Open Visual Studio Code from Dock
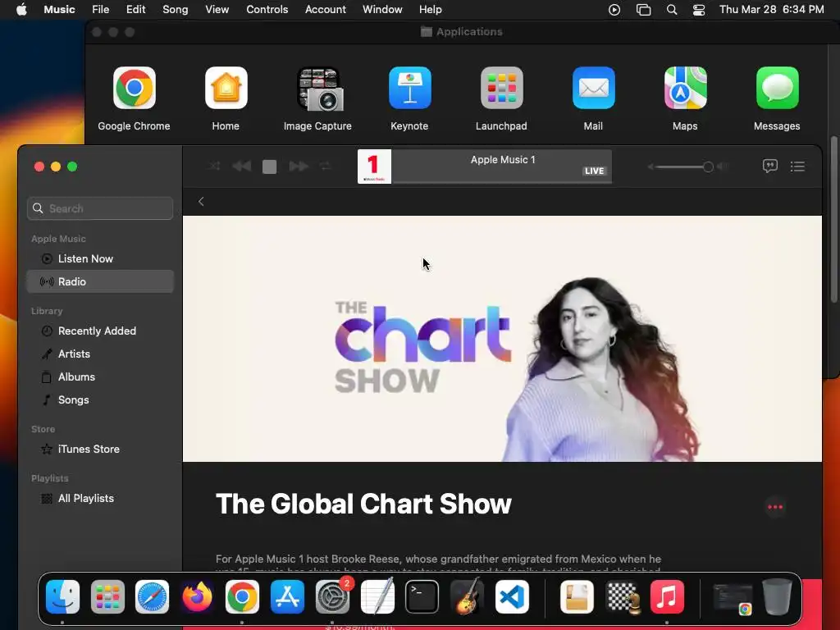The width and height of the screenshot is (840, 630). pos(512,597)
